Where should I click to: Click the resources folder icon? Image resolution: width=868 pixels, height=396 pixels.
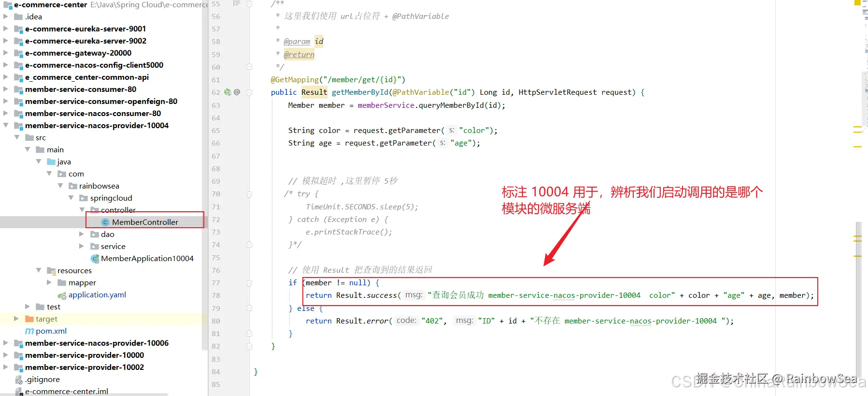click(x=51, y=270)
